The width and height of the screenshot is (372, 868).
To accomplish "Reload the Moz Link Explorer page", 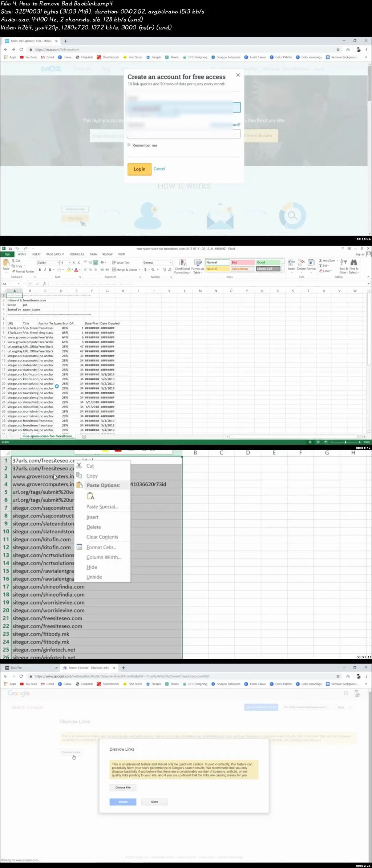I will 21,49.
